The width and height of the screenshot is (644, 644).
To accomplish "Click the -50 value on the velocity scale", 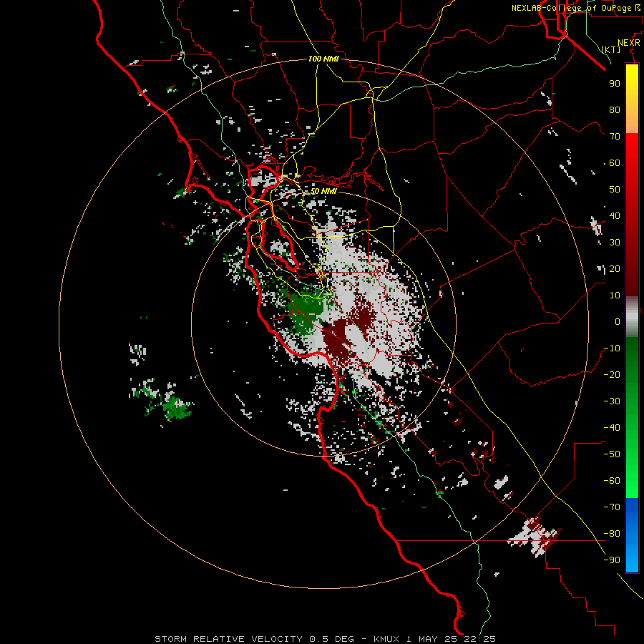I will [x=612, y=454].
